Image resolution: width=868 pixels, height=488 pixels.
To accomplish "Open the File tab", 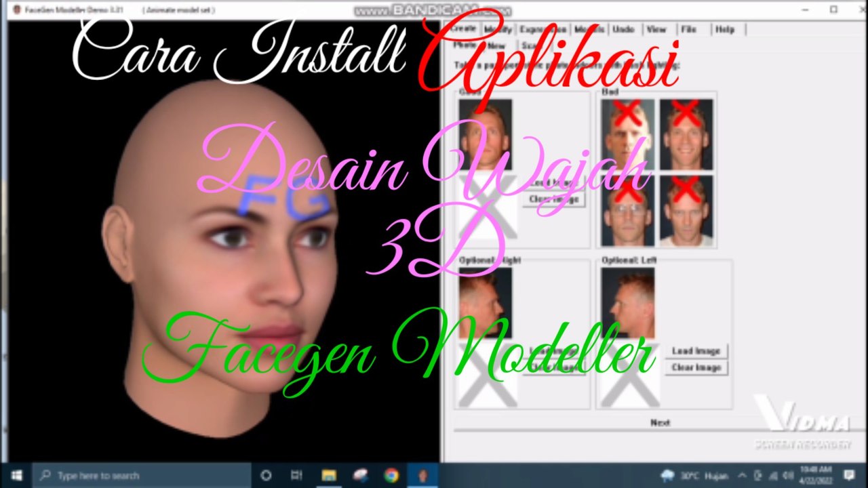I will (x=689, y=29).
